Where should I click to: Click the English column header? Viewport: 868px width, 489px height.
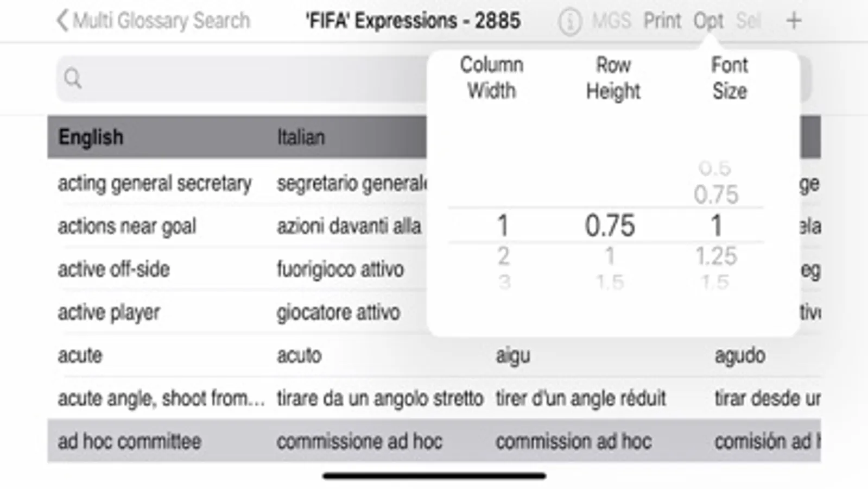click(x=91, y=137)
